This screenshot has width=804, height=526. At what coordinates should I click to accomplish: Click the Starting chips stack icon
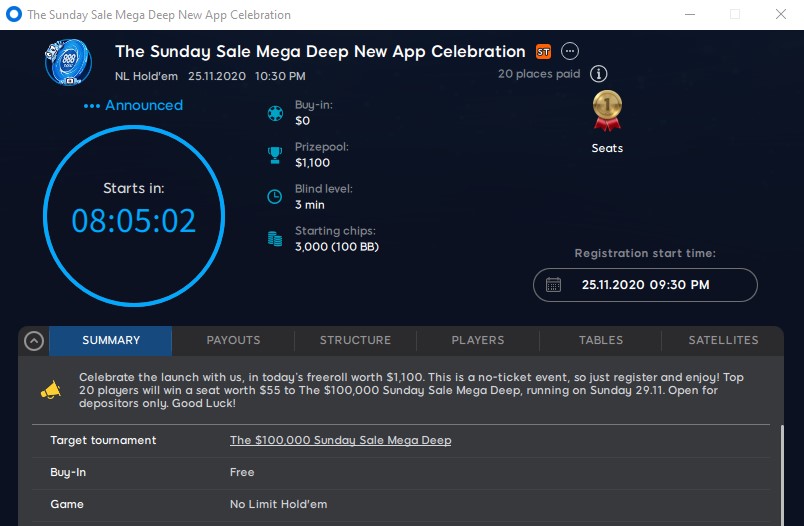click(274, 239)
